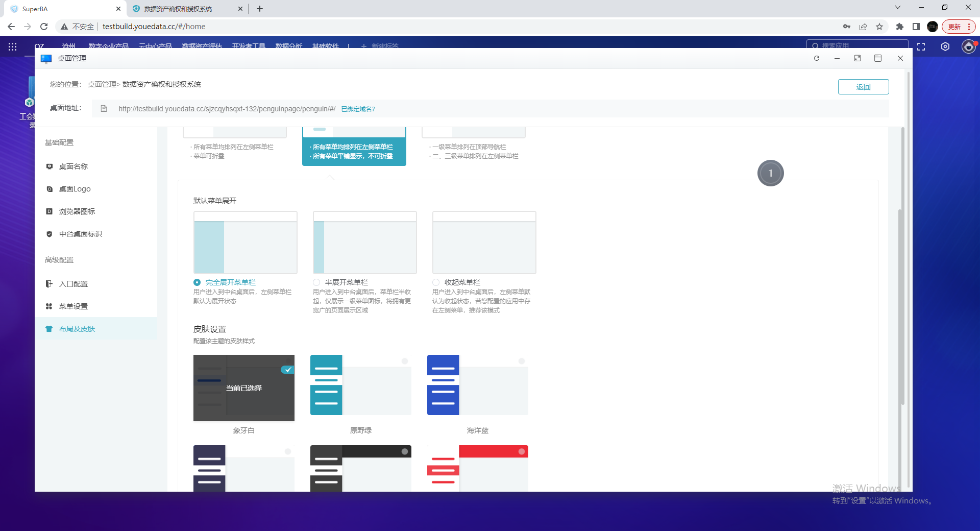Open 中台桌面标识 in the sidebar
The height and width of the screenshot is (531, 980).
[96, 234]
